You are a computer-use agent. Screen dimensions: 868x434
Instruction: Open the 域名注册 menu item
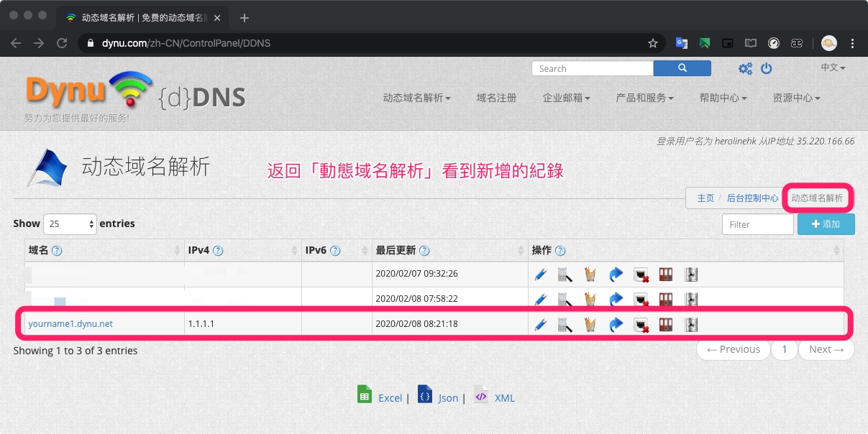(496, 98)
